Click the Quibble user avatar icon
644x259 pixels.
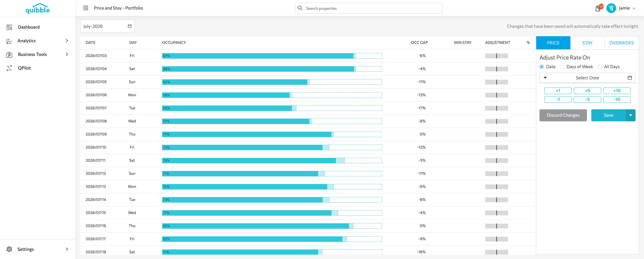(x=611, y=8)
